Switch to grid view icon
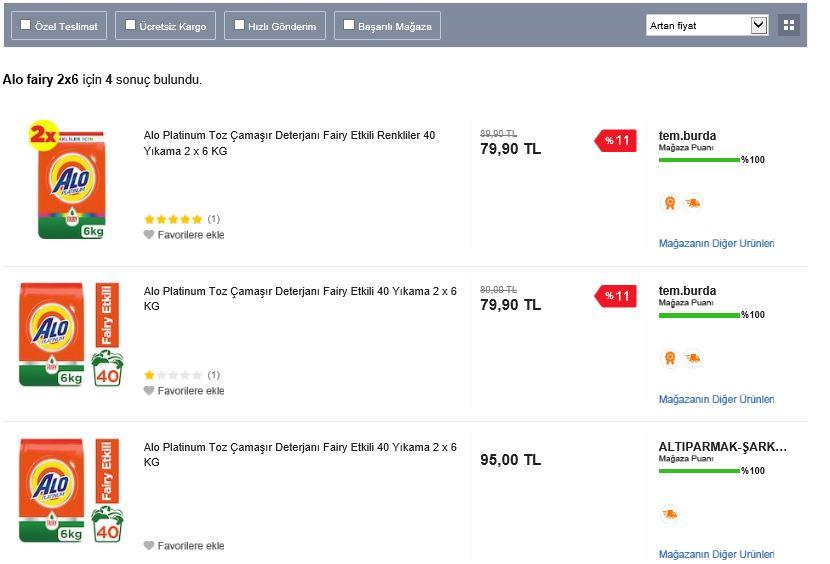Screen dimensions: 830x564 [x=789, y=25]
